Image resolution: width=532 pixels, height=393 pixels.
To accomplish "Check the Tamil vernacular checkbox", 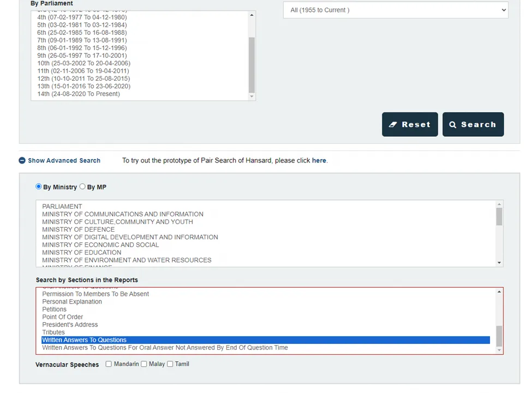I will click(x=170, y=364).
